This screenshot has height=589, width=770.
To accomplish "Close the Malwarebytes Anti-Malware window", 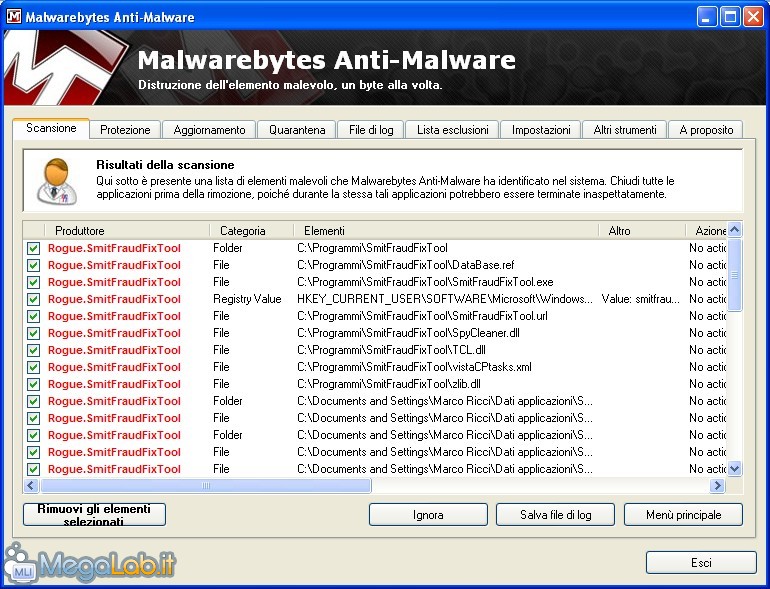I will coord(753,17).
